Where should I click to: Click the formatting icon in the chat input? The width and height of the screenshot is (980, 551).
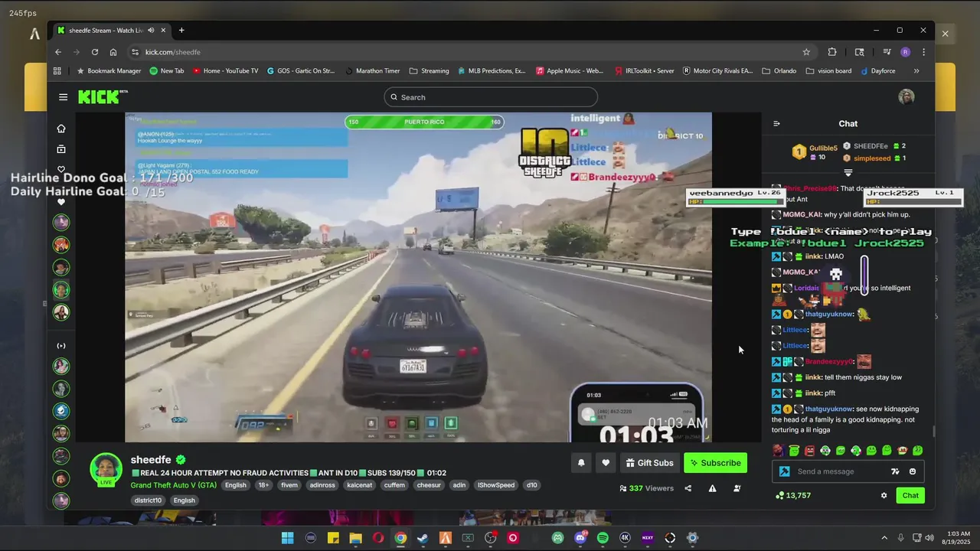click(x=895, y=471)
